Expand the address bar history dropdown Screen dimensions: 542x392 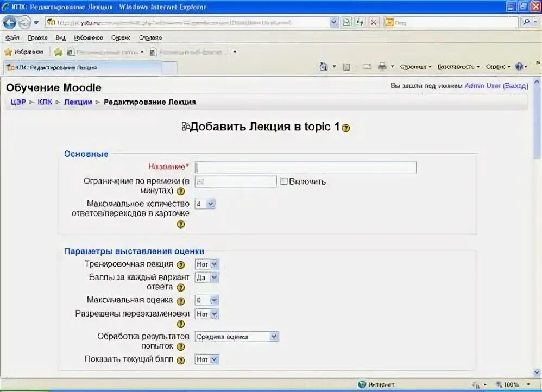pyautogui.click(x=333, y=22)
